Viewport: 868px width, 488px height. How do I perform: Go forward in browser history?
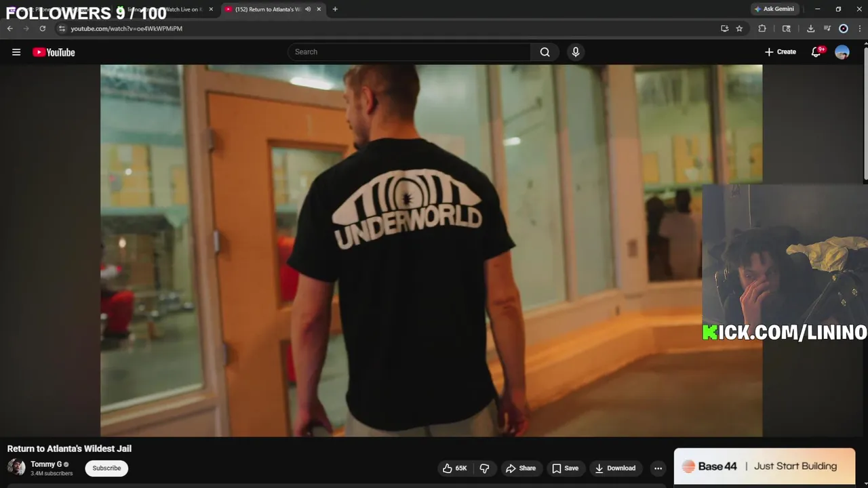[x=26, y=28]
